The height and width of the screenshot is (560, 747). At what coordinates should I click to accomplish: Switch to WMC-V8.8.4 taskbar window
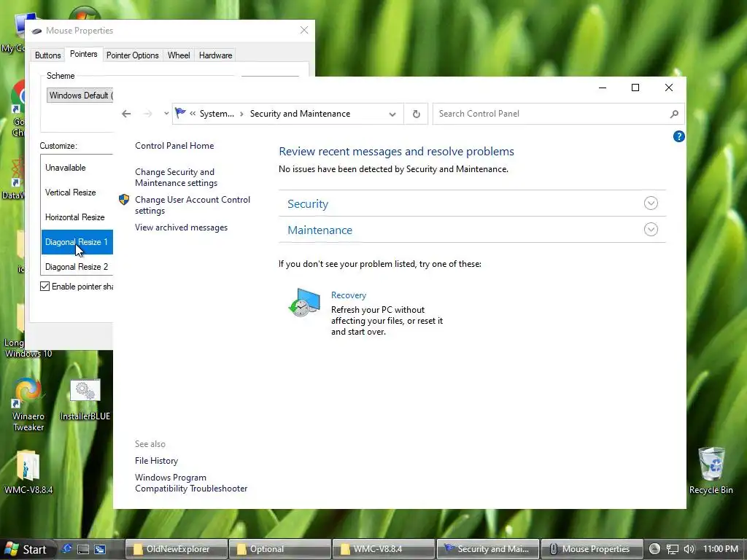(x=384, y=549)
